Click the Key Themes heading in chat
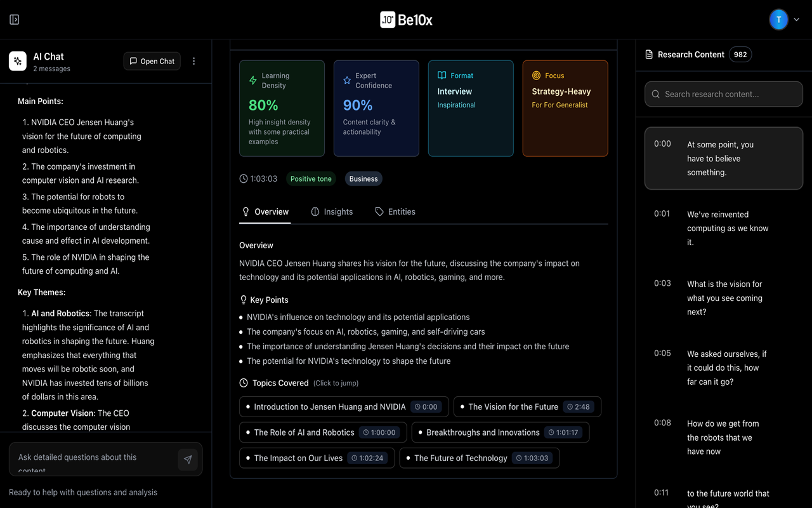The image size is (812, 508). [42, 293]
